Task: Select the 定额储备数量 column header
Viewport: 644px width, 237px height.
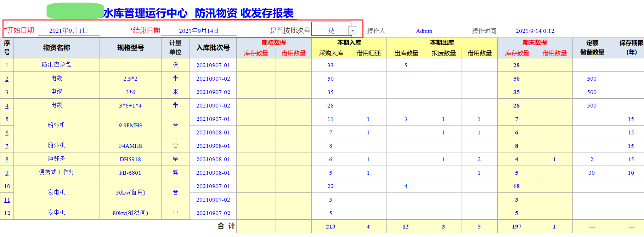Action: pyautogui.click(x=592, y=48)
